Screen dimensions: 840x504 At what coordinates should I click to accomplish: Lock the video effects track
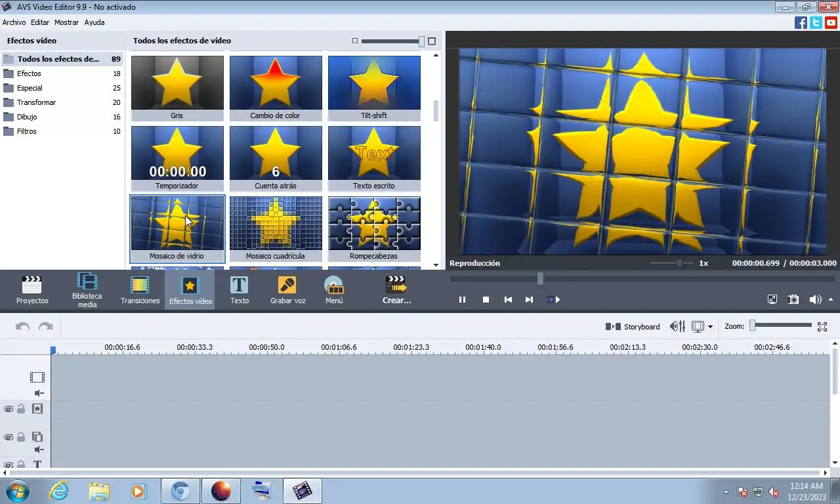[x=21, y=409]
